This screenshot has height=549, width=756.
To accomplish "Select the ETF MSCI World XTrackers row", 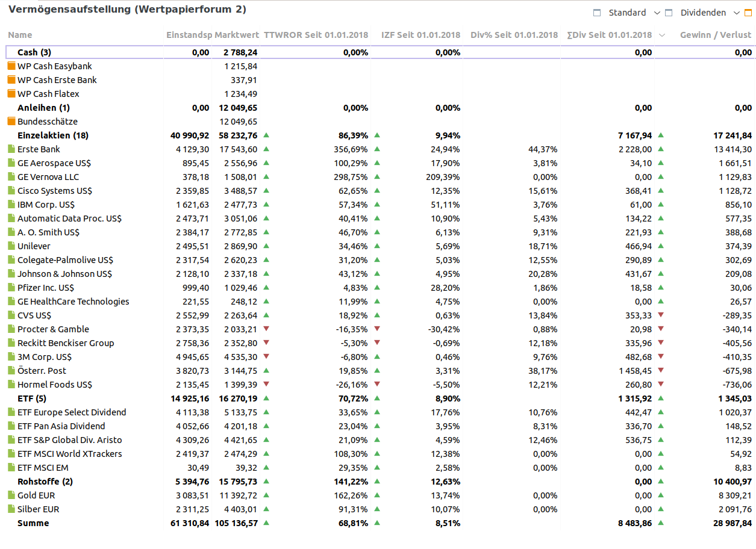I will pyautogui.click(x=380, y=454).
